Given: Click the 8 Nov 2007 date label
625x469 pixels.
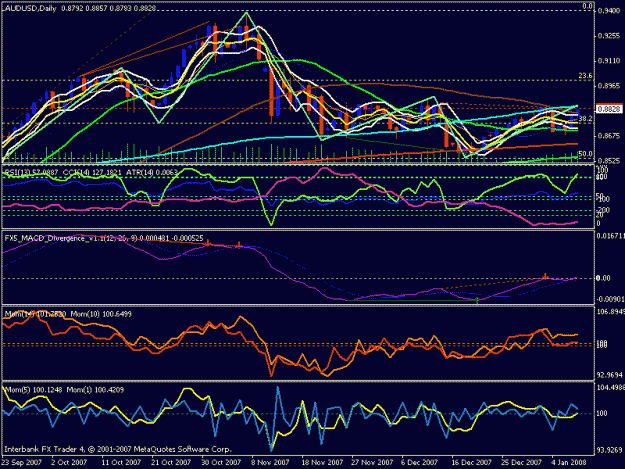Looking at the screenshot, I should [271, 462].
